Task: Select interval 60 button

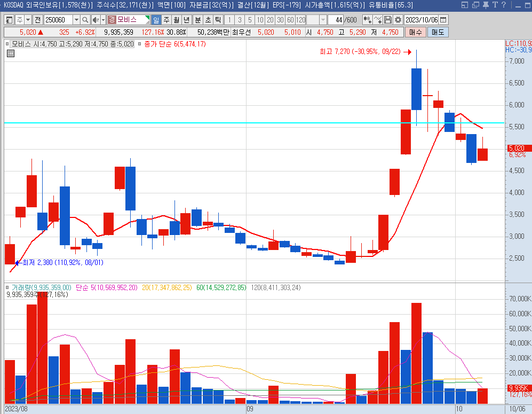Action: pyautogui.click(x=290, y=20)
